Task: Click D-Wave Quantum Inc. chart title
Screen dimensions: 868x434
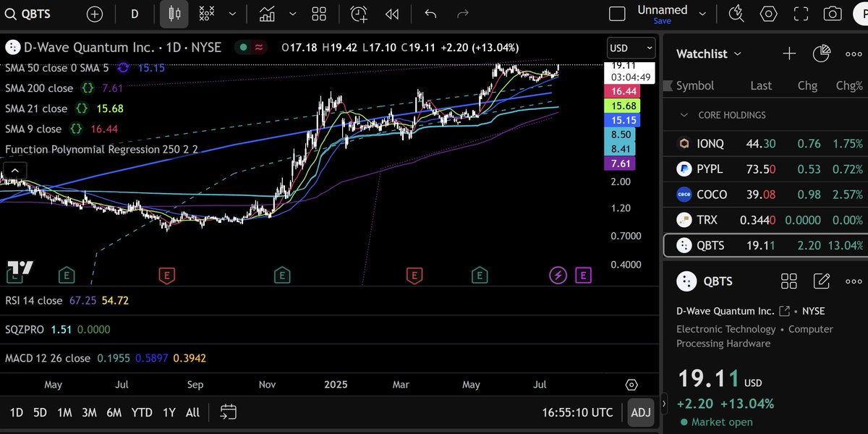Action: click(x=88, y=47)
